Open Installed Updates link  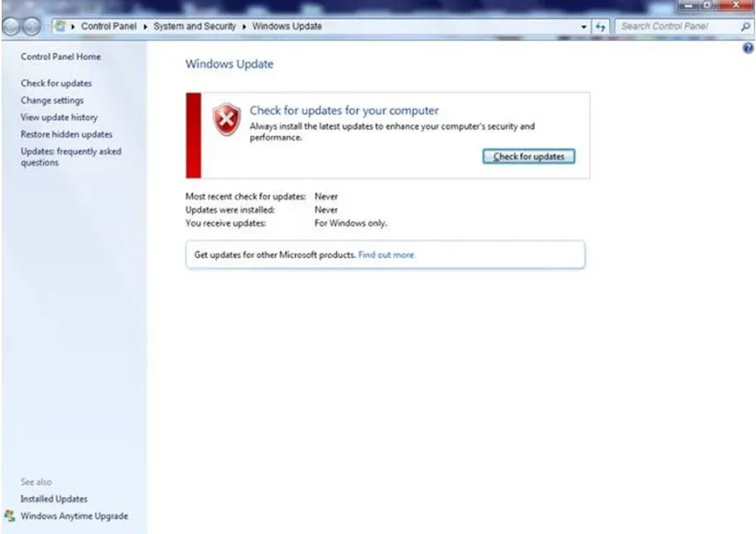click(54, 499)
